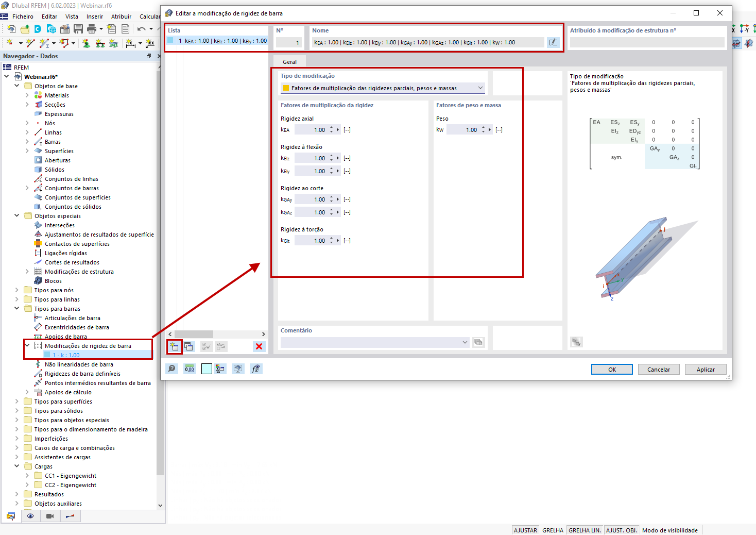Switch to the Geral tab
756x535 pixels.
[289, 61]
